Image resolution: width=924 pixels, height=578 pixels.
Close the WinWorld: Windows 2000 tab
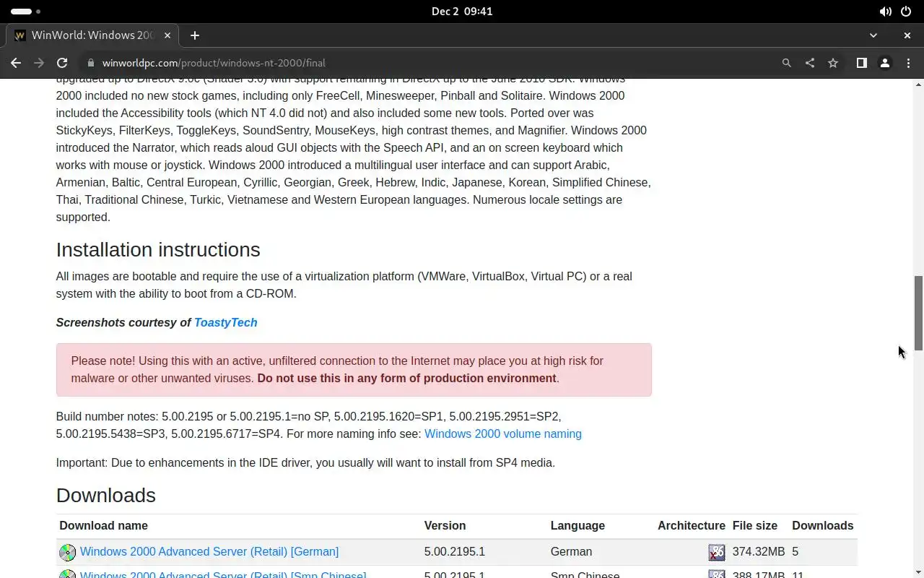tap(167, 35)
